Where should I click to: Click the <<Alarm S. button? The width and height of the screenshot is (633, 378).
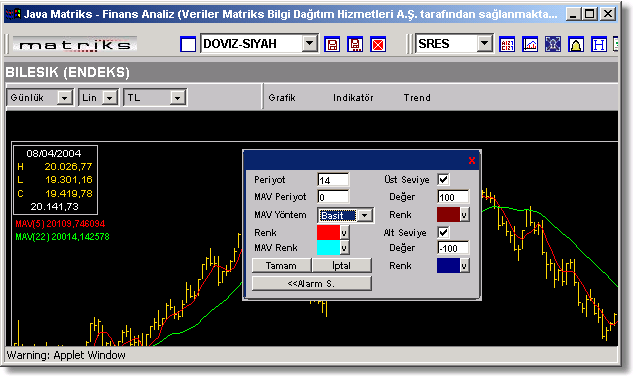point(311,284)
